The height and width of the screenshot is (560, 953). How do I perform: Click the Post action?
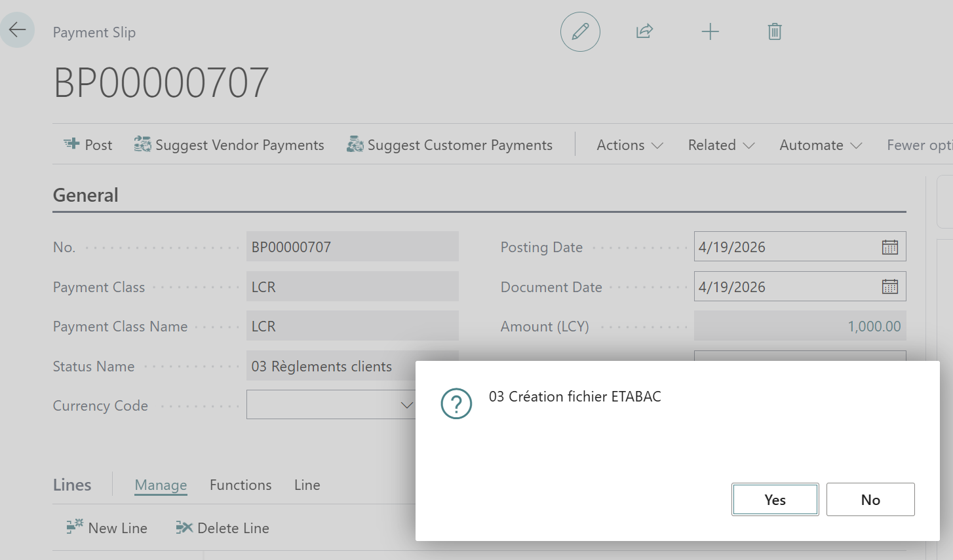pyautogui.click(x=88, y=145)
